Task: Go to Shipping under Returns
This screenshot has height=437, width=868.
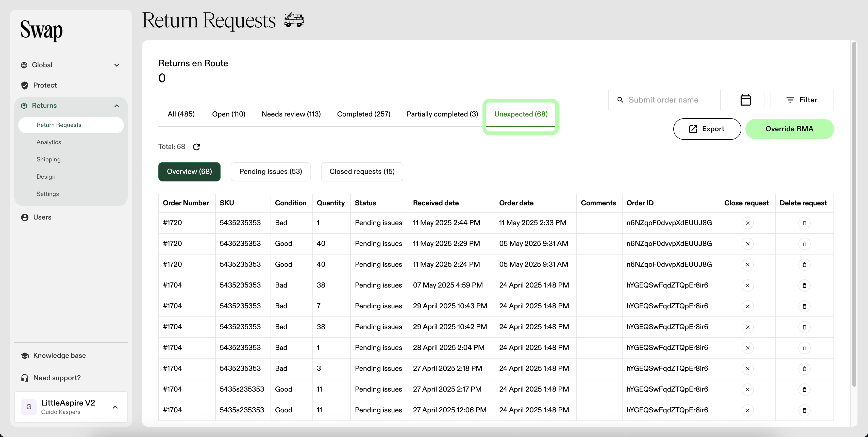Action: 48,159
